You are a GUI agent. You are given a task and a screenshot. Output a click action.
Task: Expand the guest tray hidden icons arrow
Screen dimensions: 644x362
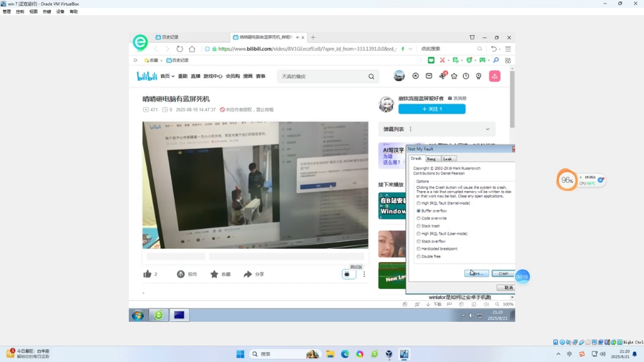(463, 315)
